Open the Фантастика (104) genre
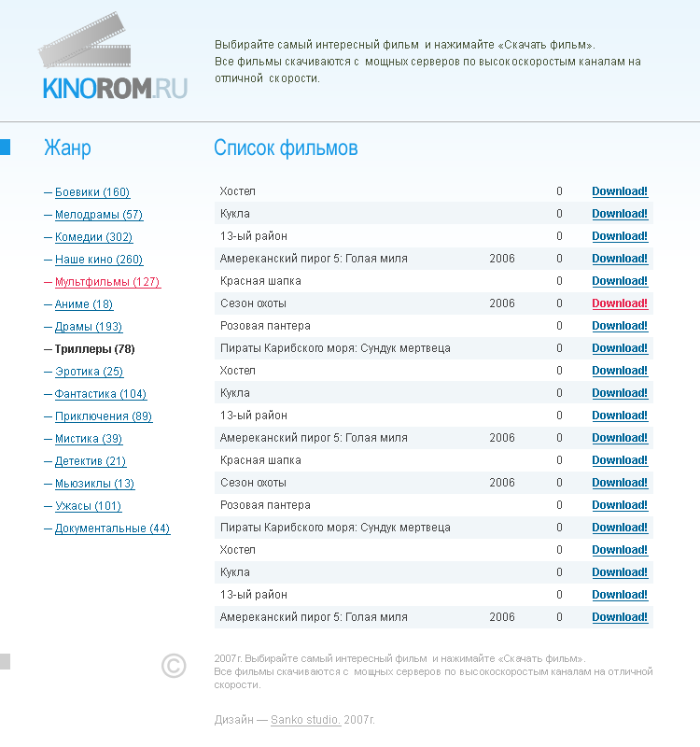Image resolution: width=700 pixels, height=747 pixels. tap(96, 393)
